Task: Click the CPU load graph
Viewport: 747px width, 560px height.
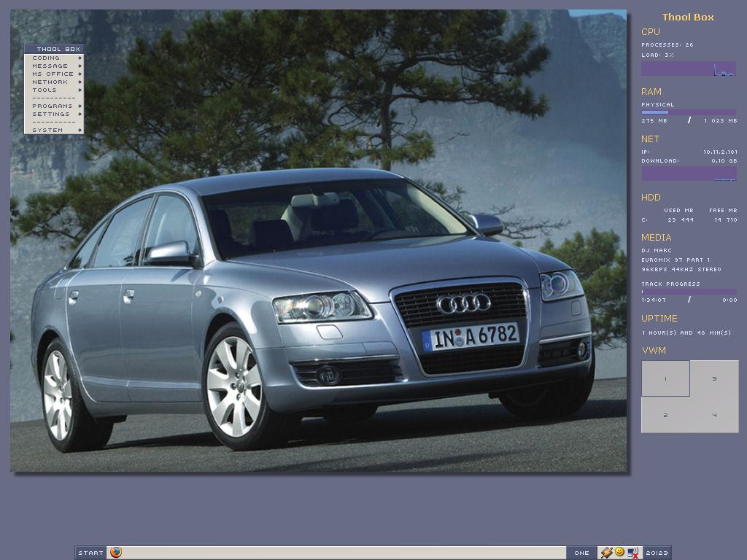Action: (689, 69)
